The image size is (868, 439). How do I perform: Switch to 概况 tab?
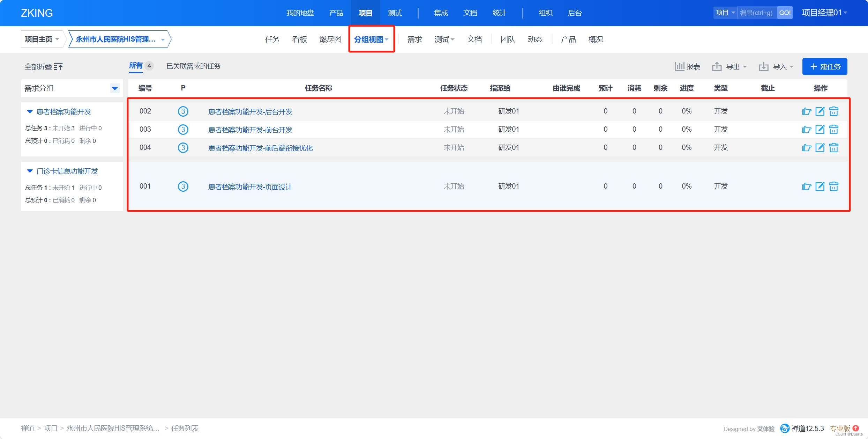[596, 39]
